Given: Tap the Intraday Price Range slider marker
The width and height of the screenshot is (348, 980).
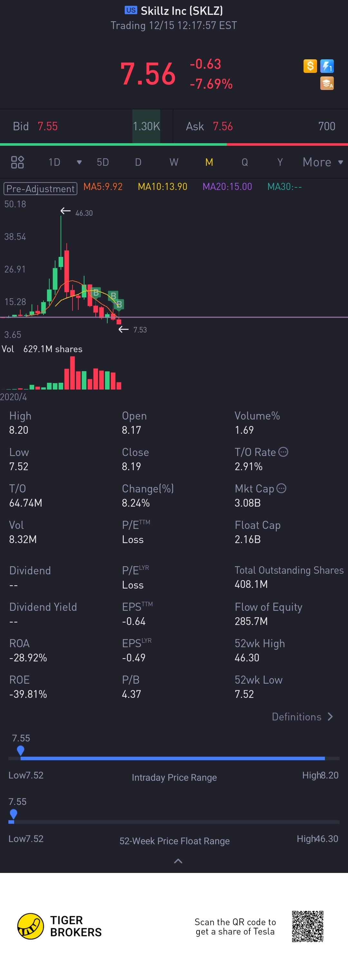Looking at the screenshot, I should point(21,750).
